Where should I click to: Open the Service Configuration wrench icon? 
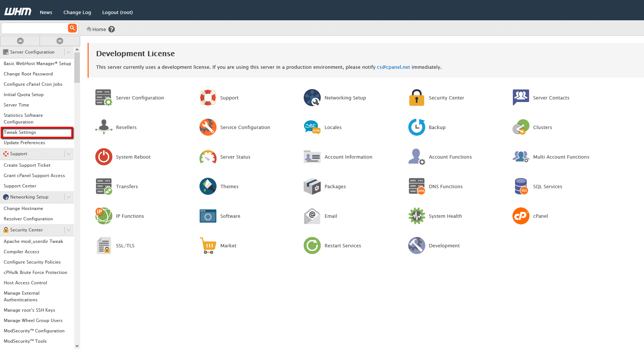pos(208,127)
